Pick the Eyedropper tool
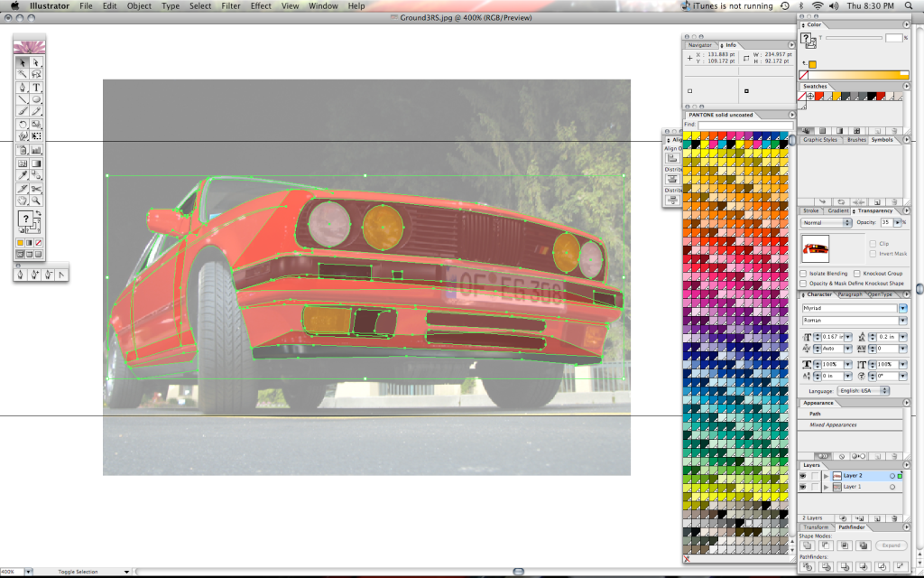The height and width of the screenshot is (578, 924). 23,175
